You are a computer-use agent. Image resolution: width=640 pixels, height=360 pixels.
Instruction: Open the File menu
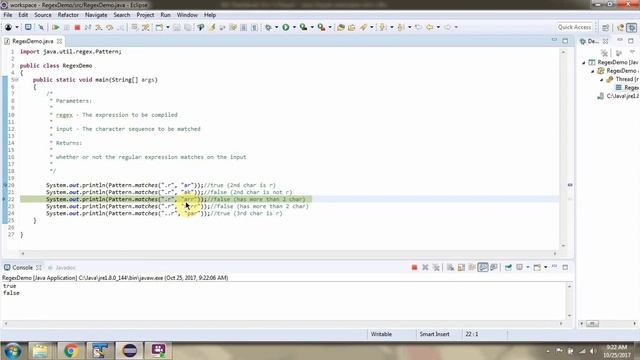8,15
